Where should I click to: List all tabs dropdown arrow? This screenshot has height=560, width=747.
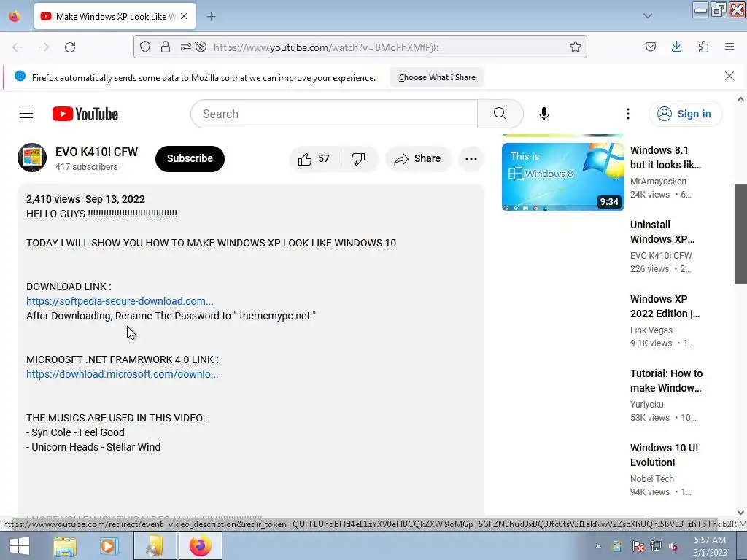[x=648, y=16]
